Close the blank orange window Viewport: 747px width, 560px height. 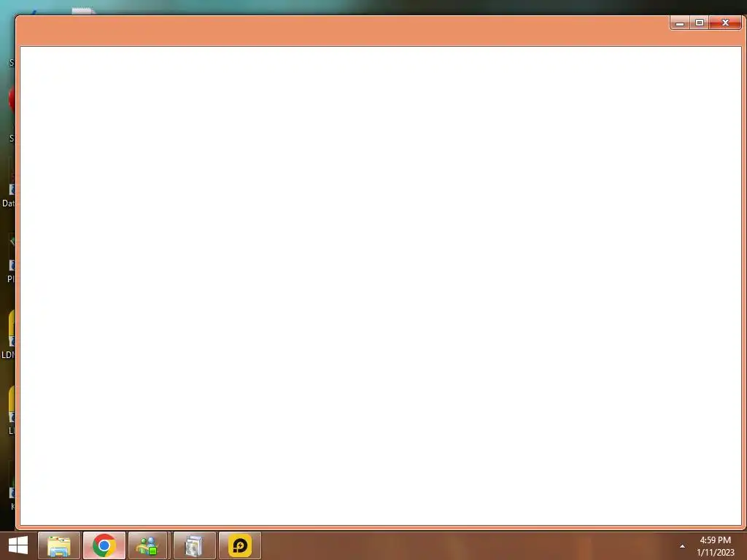point(725,23)
